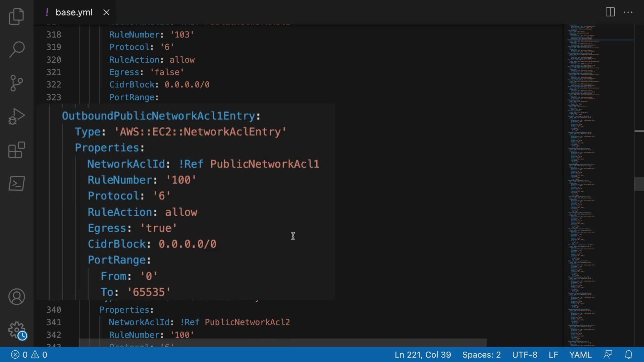Viewport: 644px width, 362px height.
Task: Open the Accounts menu icon
Action: (x=16, y=297)
